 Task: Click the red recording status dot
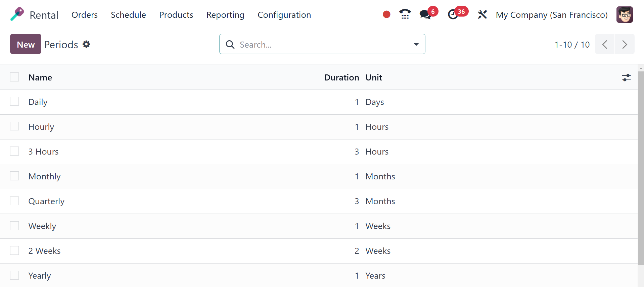386,14
